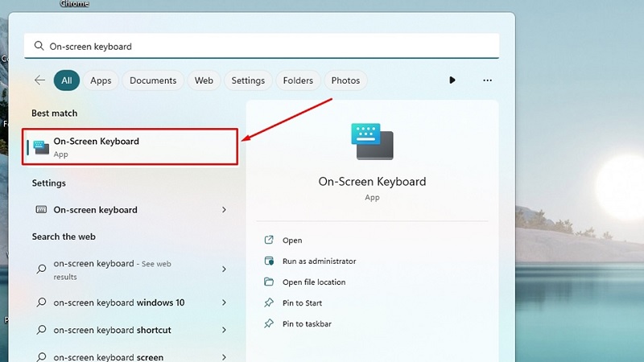Expand 'on-screen keyboard screen' chevron
The height and width of the screenshot is (362, 644).
(x=224, y=357)
